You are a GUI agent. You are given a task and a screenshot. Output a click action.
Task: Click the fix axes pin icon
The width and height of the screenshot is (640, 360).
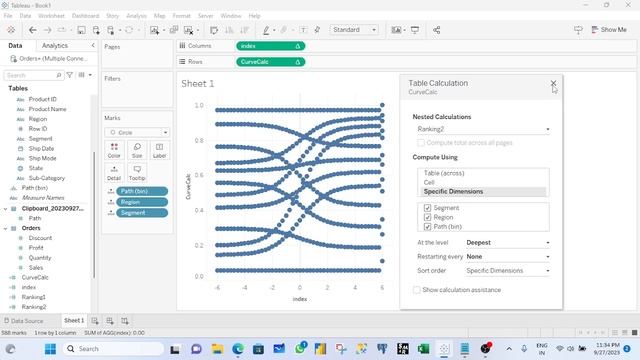(x=317, y=30)
